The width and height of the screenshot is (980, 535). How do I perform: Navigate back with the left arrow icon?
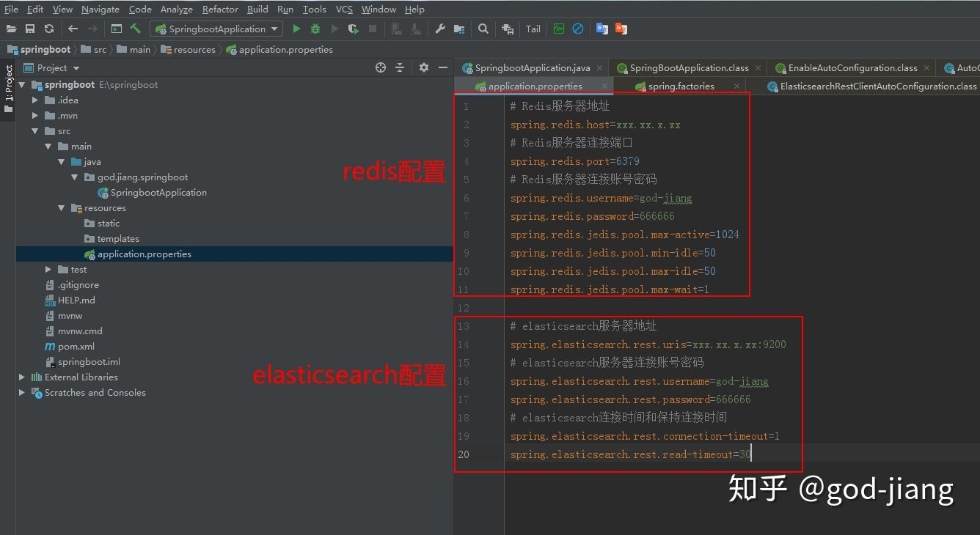pyautogui.click(x=73, y=29)
